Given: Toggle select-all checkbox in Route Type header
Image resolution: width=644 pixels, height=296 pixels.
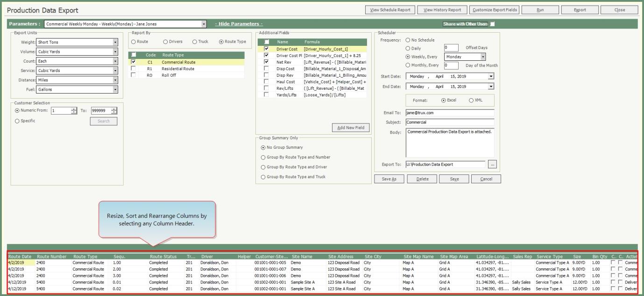Looking at the screenshot, I should 134,55.
